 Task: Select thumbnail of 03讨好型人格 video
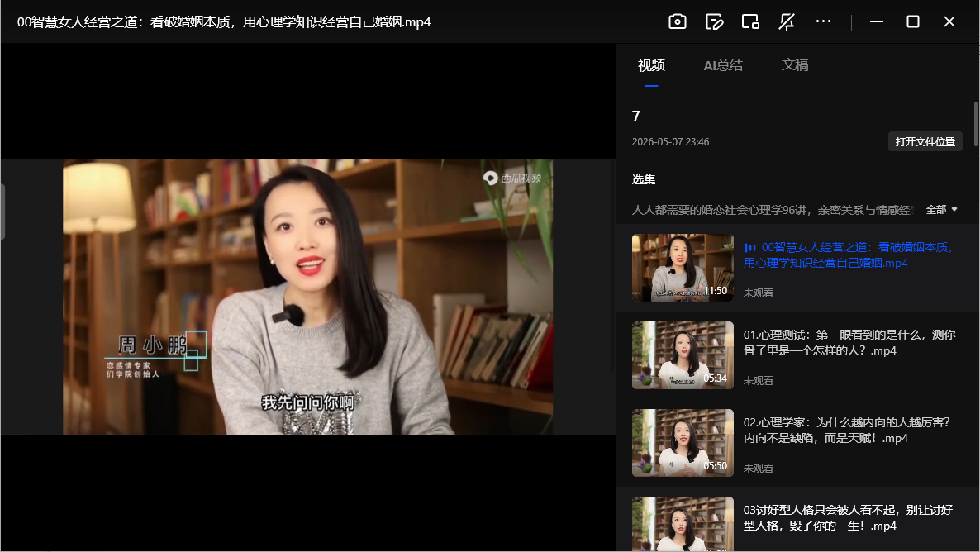683,524
